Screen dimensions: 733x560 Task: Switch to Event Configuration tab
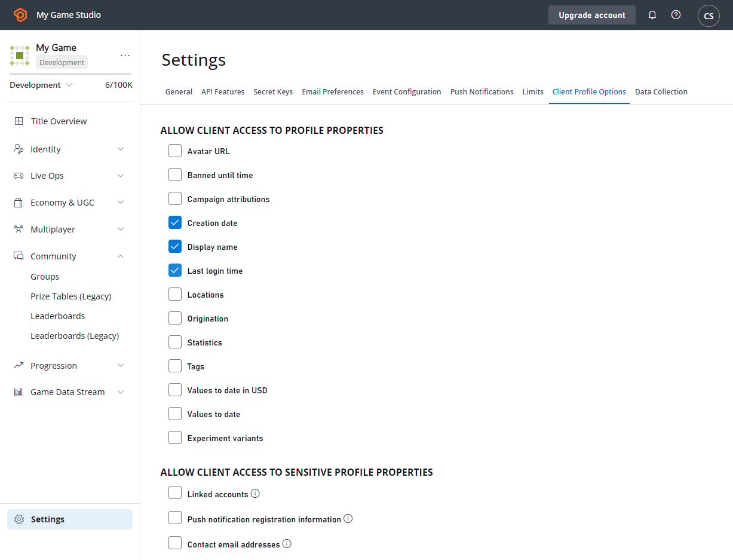tap(407, 92)
